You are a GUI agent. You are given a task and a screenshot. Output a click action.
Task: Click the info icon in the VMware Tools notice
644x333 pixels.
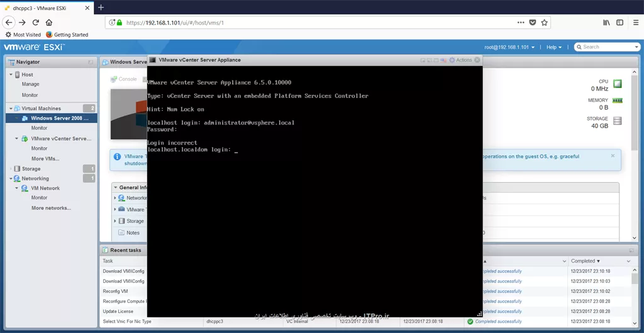point(118,156)
